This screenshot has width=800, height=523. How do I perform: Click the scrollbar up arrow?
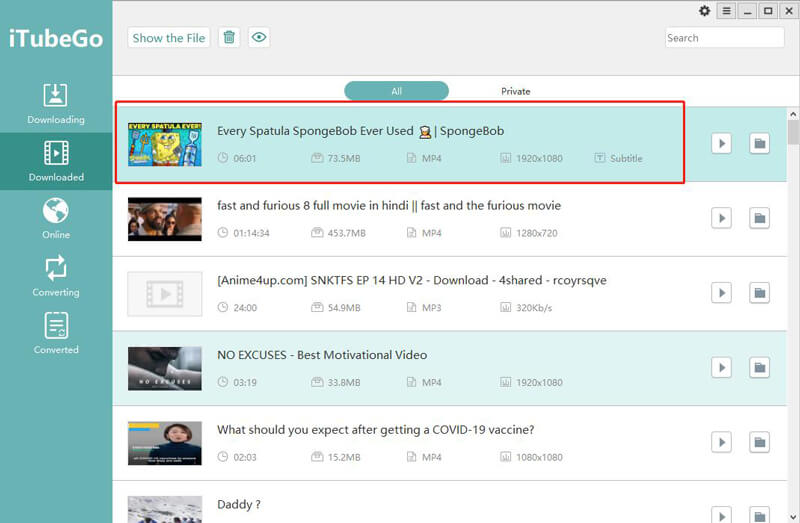tap(793, 114)
